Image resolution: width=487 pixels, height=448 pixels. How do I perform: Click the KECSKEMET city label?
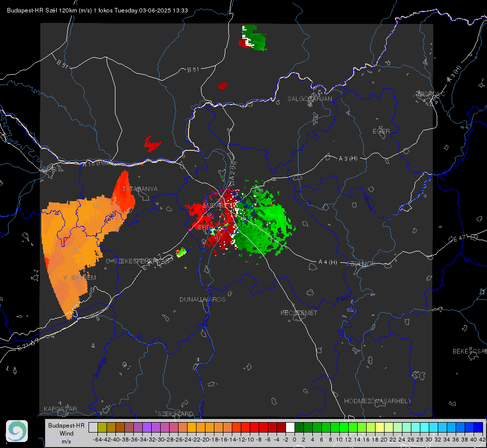click(299, 313)
